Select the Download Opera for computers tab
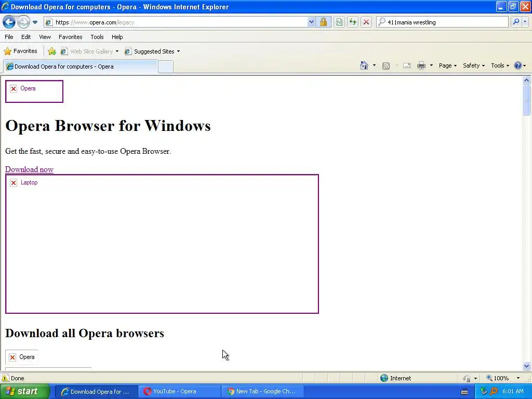Screen dimensions: 532x399 tap(81, 66)
